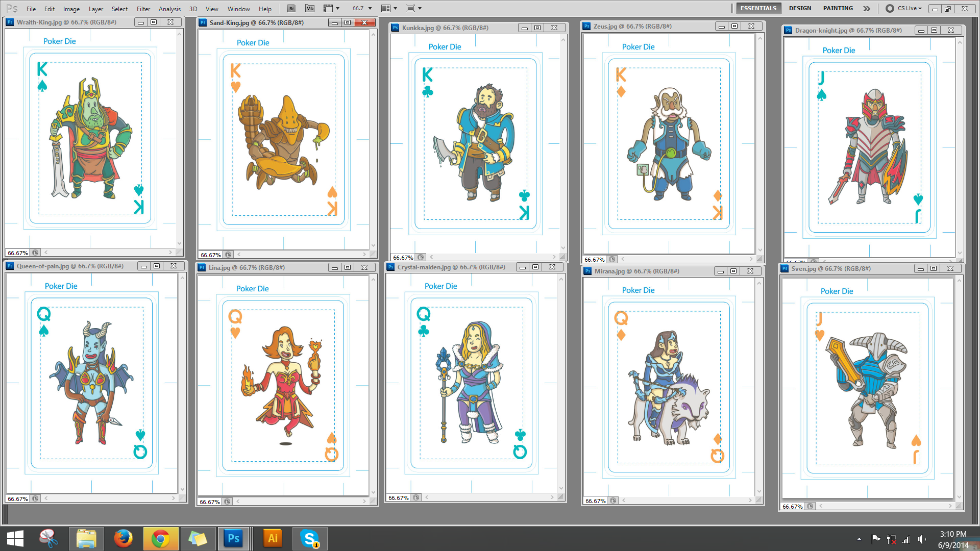The width and height of the screenshot is (980, 551).
Task: Launch Adobe Bridge from the Br icon
Action: click(x=291, y=8)
